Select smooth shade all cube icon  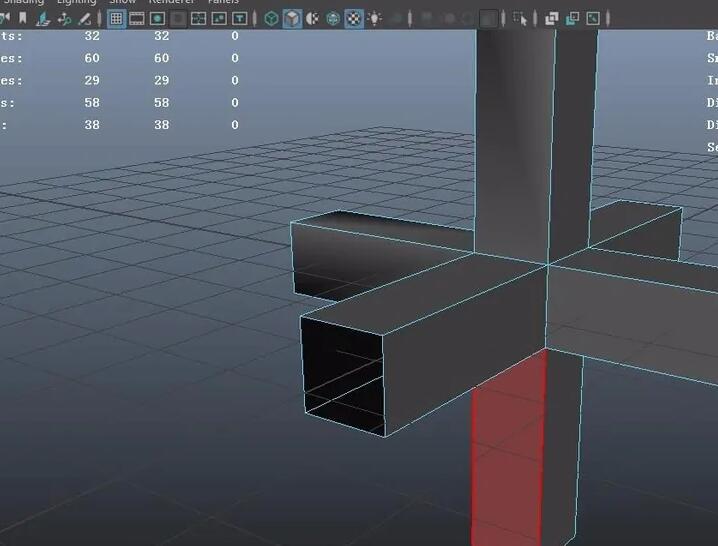click(291, 18)
